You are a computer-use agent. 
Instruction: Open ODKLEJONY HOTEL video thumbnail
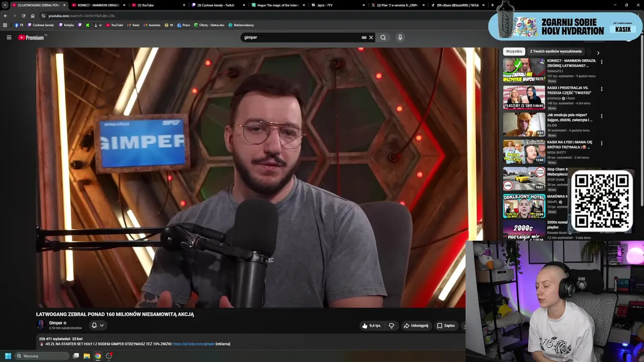[x=524, y=206]
